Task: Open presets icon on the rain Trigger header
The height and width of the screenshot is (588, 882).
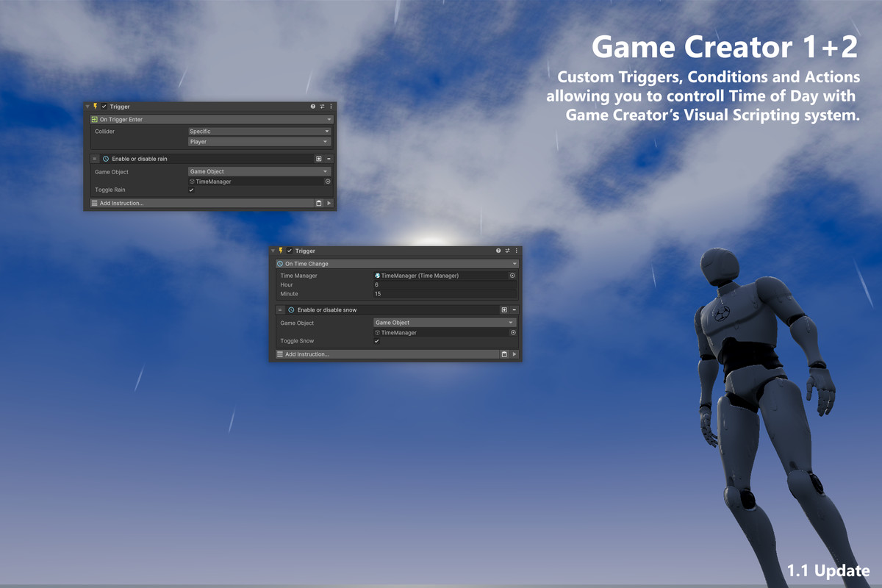Action: point(322,107)
